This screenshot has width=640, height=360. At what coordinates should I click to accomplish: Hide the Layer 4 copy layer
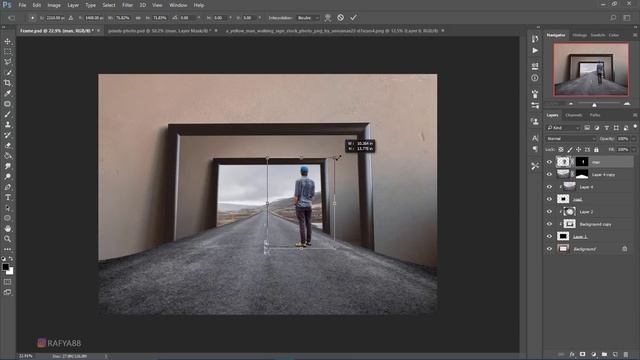(549, 175)
